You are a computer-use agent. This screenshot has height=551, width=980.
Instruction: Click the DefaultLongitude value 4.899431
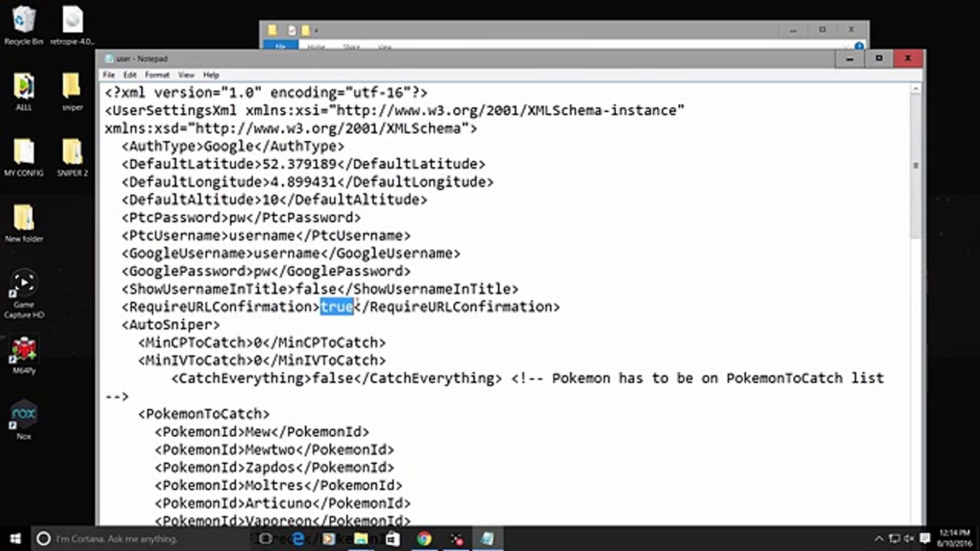pyautogui.click(x=303, y=182)
